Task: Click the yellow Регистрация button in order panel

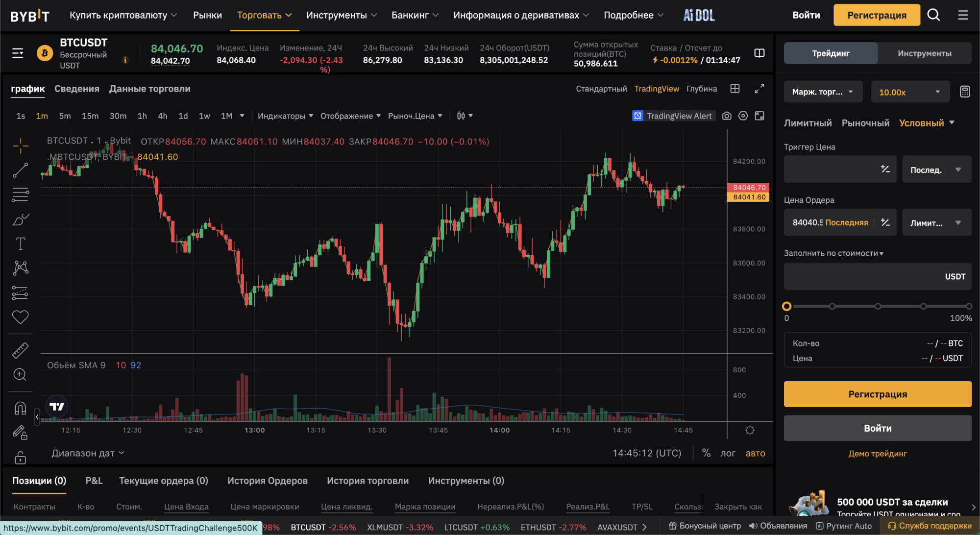Action: [877, 394]
